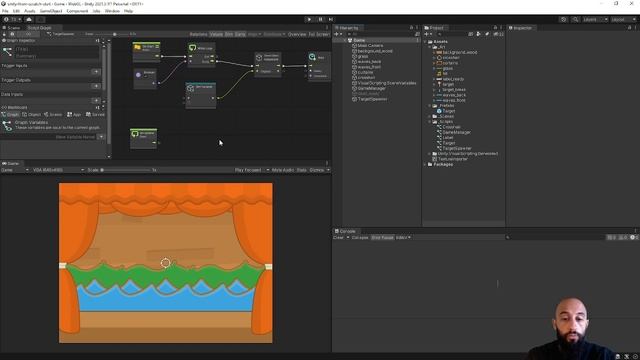
Task: Click the Pause button in the top toolbar
Action: coord(320,19)
